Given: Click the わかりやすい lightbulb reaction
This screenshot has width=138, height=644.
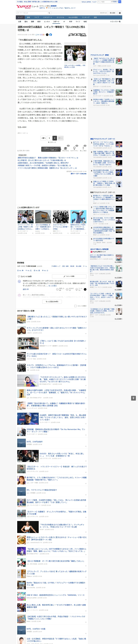Looking at the screenshot, I should 74,148.
